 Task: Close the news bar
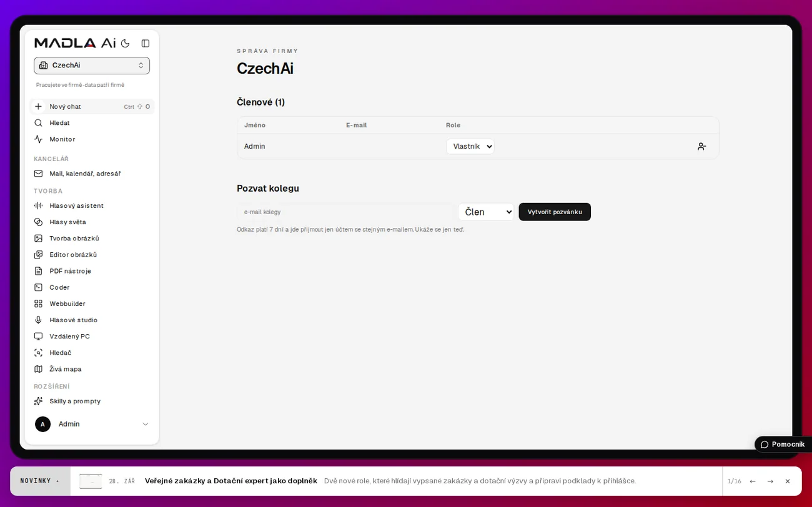click(788, 481)
